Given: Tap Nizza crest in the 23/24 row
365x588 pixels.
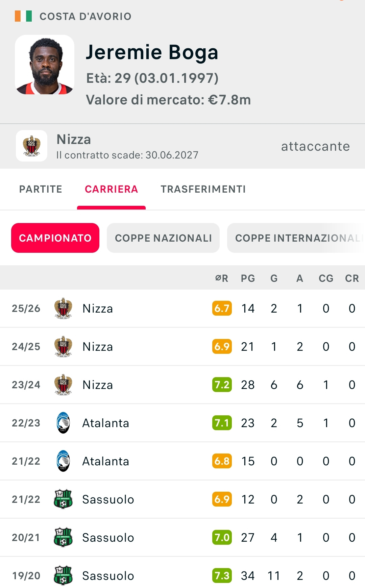Looking at the screenshot, I should click(x=63, y=385).
